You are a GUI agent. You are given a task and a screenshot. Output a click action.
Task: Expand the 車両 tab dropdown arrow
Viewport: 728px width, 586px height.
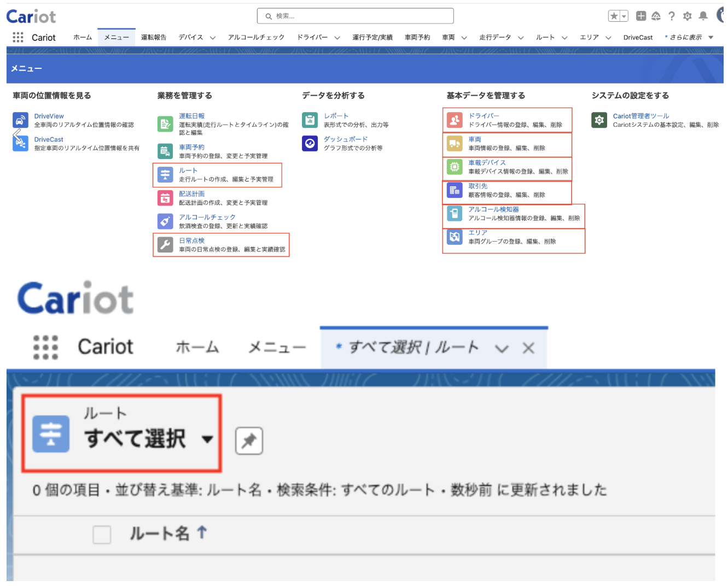pyautogui.click(x=464, y=38)
